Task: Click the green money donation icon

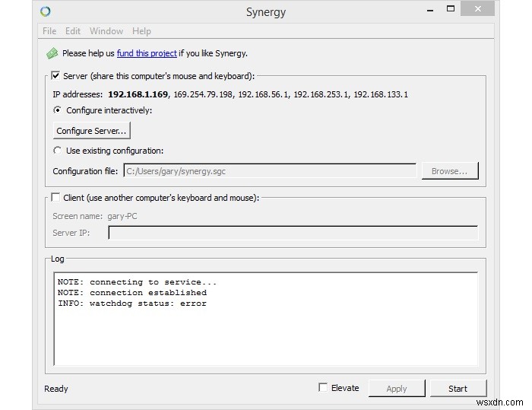Action: point(52,53)
